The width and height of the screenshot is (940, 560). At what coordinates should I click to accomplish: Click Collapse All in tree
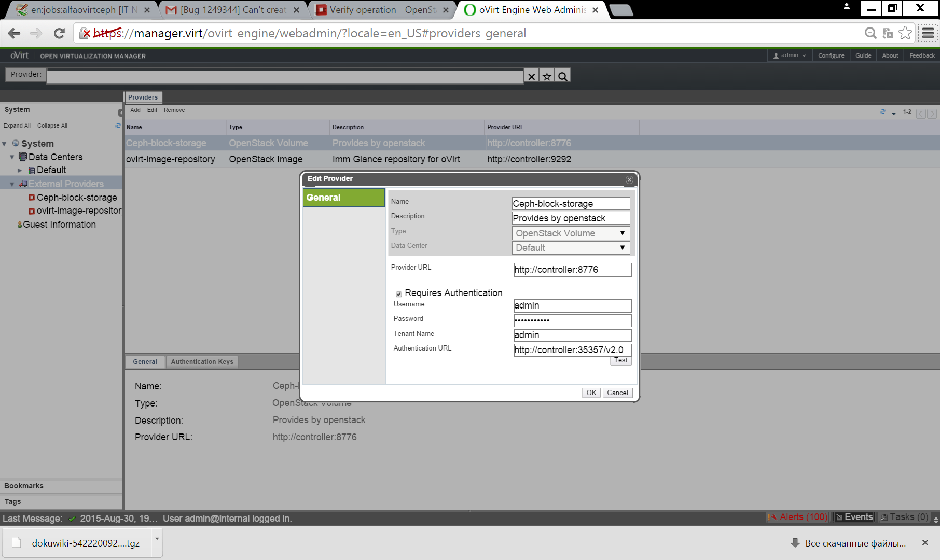coord(52,125)
